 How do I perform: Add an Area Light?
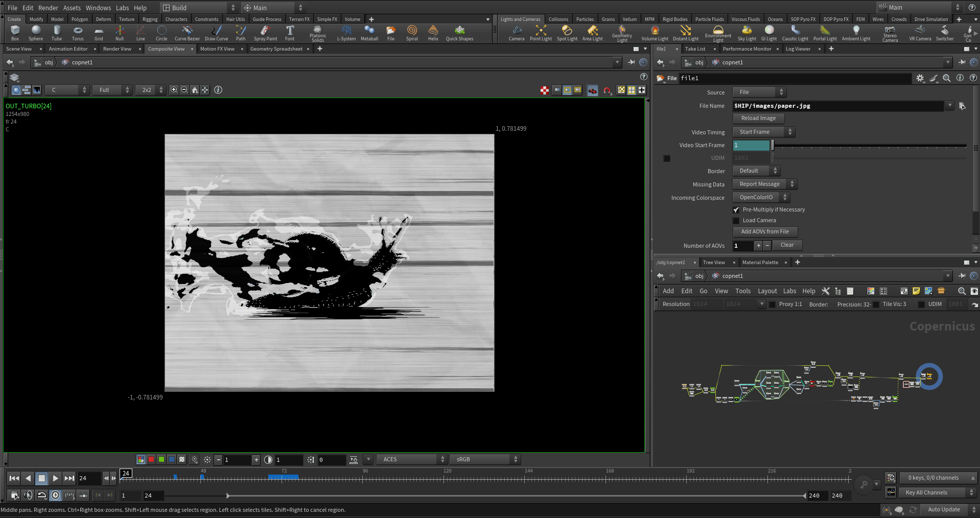point(593,33)
